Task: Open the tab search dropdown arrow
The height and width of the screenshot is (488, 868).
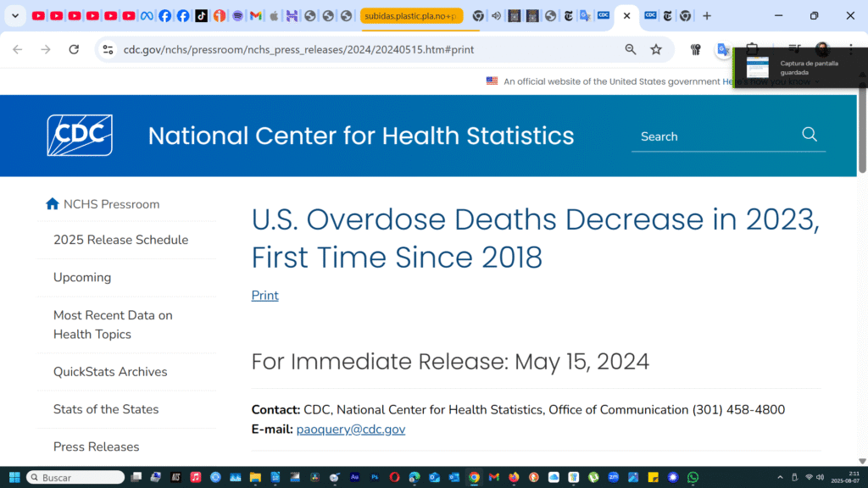Action: coord(14,16)
